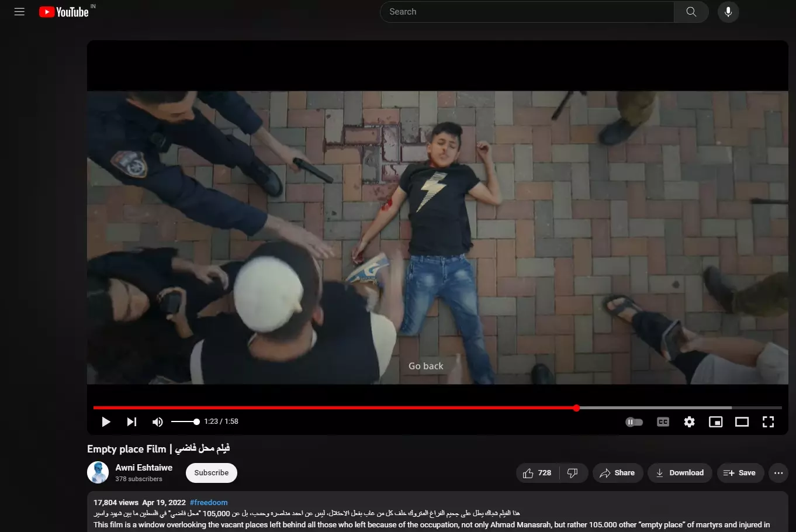Switch to theater mode
Viewport: 796px width, 532px height.
tap(742, 422)
